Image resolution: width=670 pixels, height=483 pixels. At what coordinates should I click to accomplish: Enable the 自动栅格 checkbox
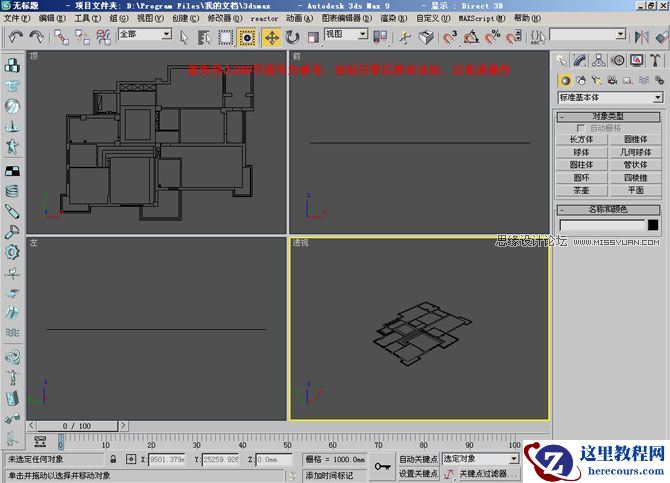[580, 128]
